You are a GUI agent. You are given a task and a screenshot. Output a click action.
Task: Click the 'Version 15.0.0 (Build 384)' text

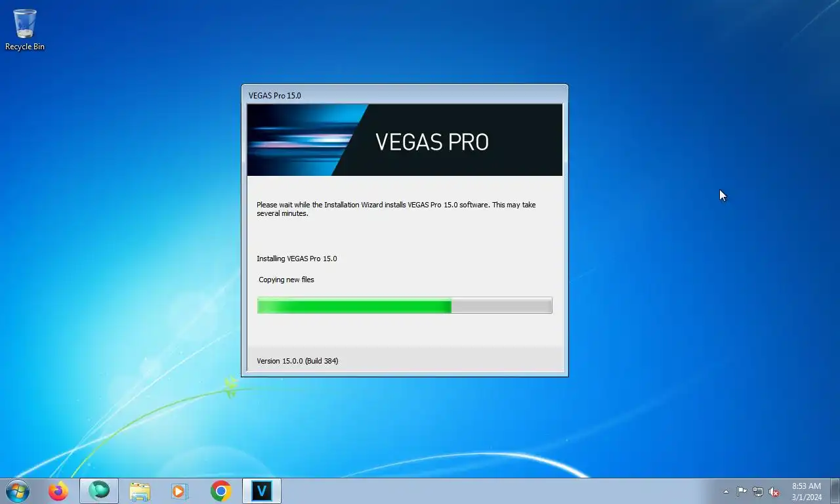coord(297,361)
